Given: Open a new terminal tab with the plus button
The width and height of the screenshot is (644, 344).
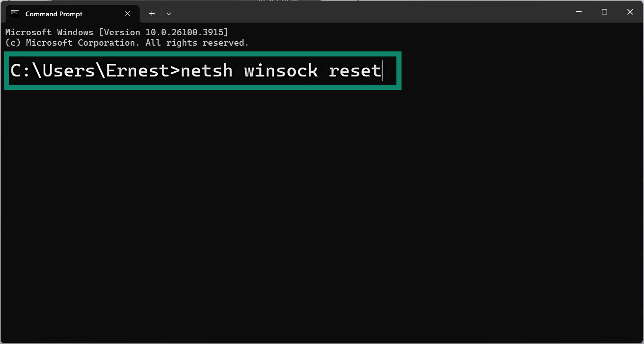Looking at the screenshot, I should (x=152, y=13).
